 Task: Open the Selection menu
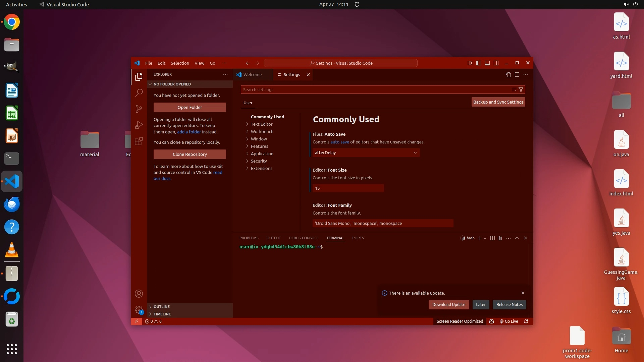180,63
